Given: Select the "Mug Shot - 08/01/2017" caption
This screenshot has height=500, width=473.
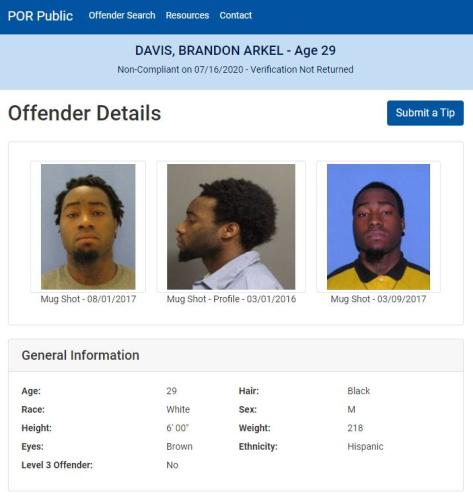Looking at the screenshot, I should [x=88, y=299].
